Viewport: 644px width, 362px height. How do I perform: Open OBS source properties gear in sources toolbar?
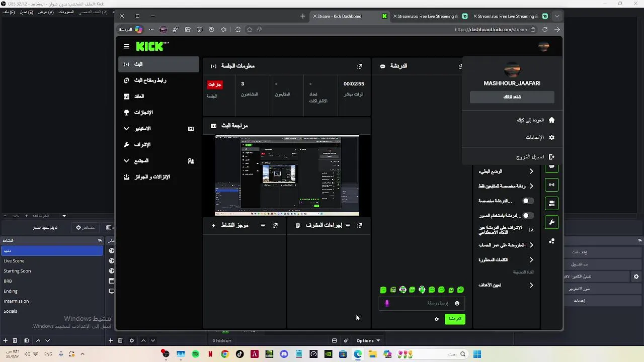[x=132, y=340]
